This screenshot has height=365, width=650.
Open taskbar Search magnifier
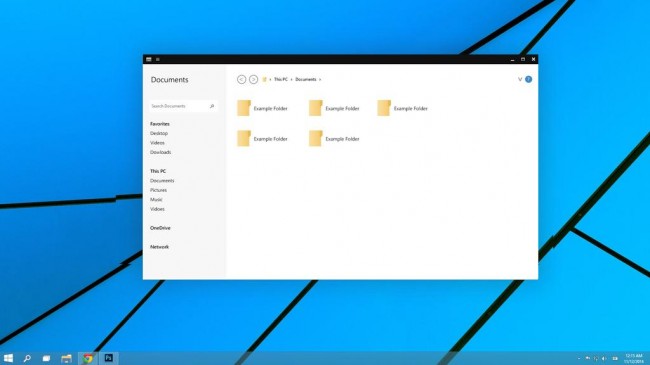click(x=27, y=358)
